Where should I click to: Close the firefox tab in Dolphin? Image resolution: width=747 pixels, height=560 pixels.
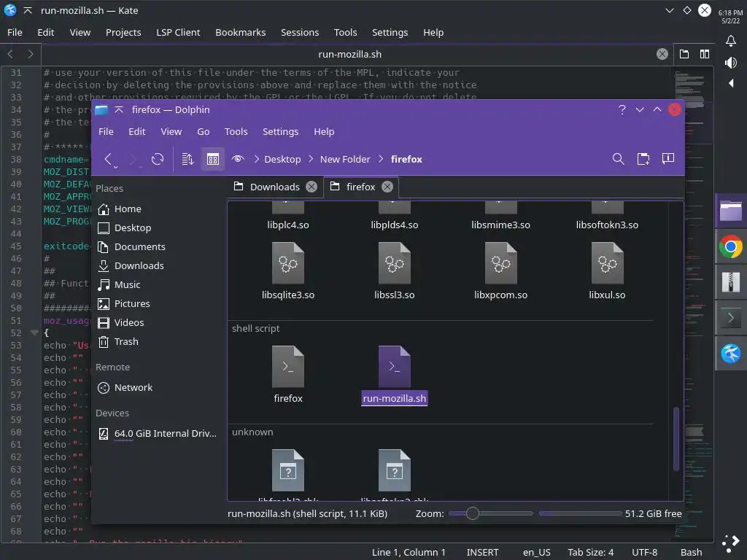click(387, 187)
